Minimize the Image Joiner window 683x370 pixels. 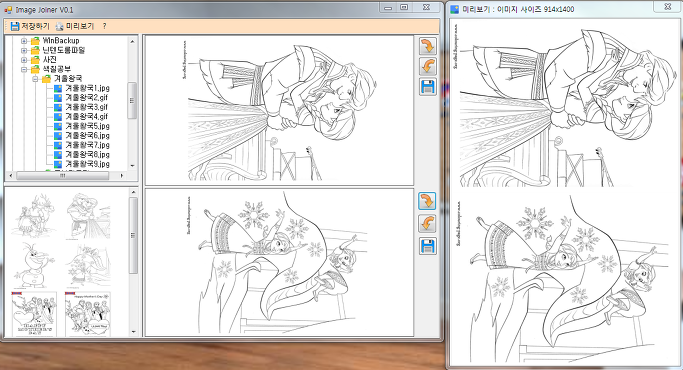(x=388, y=7)
